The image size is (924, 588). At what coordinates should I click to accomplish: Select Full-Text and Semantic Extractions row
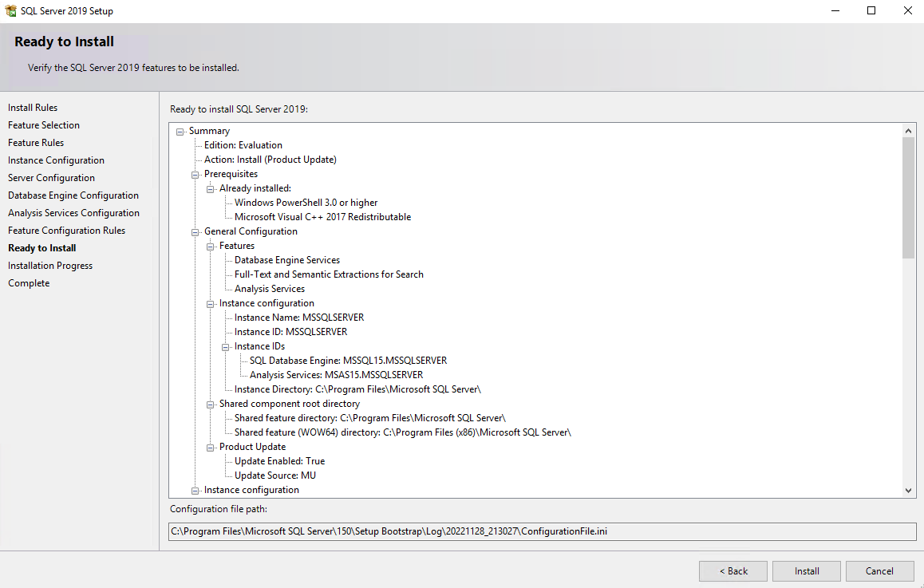click(x=329, y=274)
